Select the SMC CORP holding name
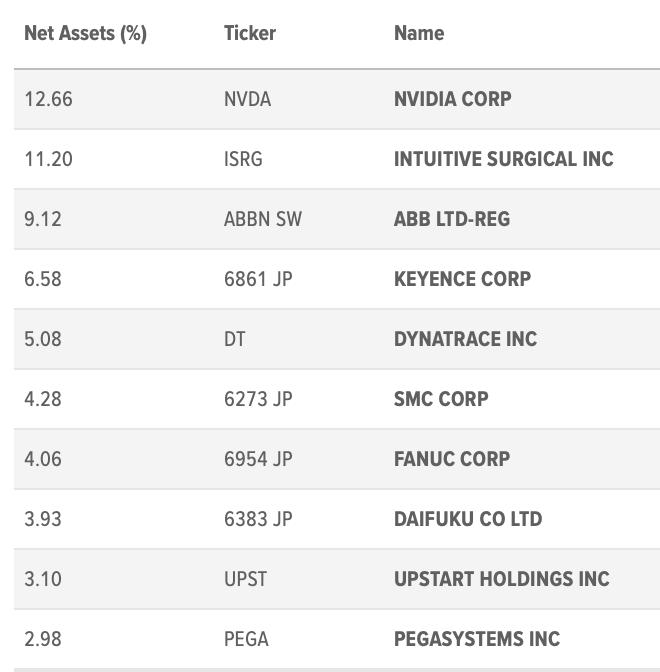660x672 pixels. point(441,399)
